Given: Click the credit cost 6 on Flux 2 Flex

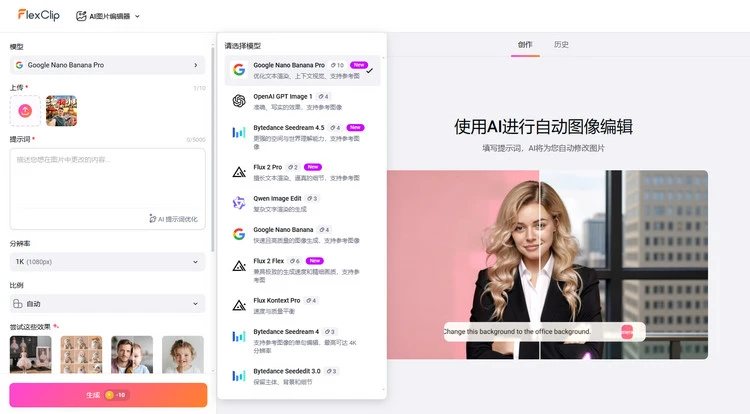Looking at the screenshot, I should [295, 261].
